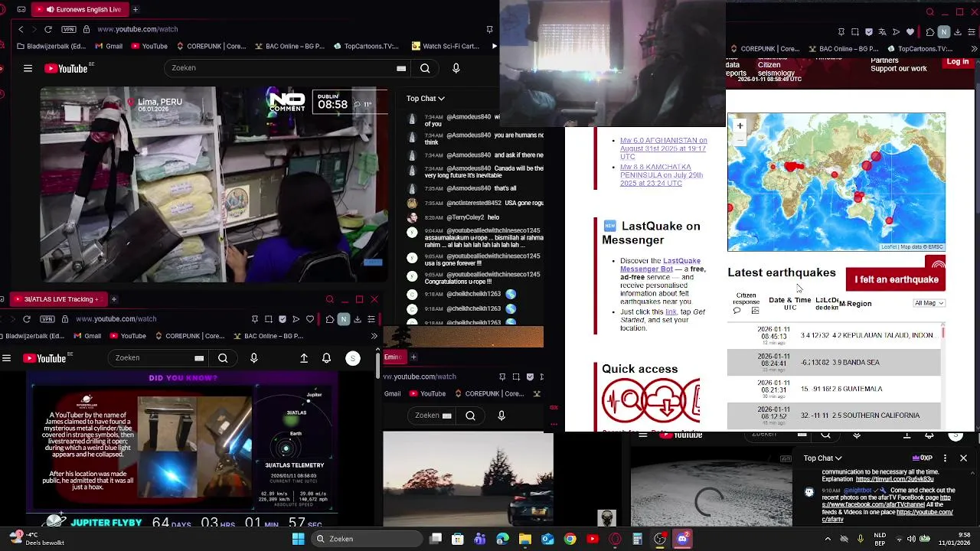Open YouTube guide menu in Euronews window
Viewport: 980px width, 551px height.
pos(28,68)
